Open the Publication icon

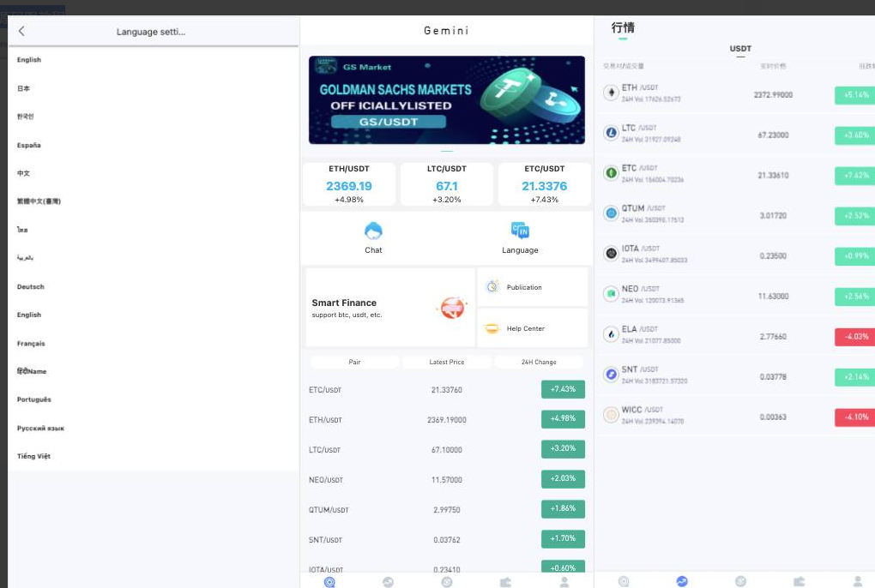492,286
